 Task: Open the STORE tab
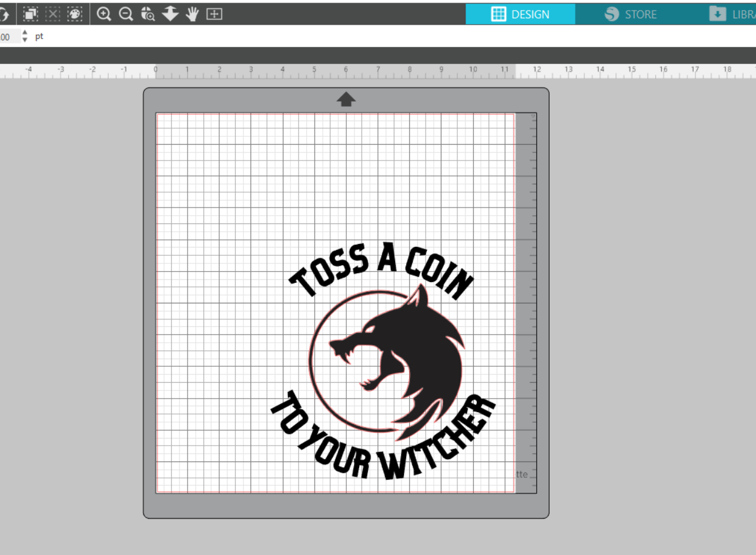coord(631,14)
